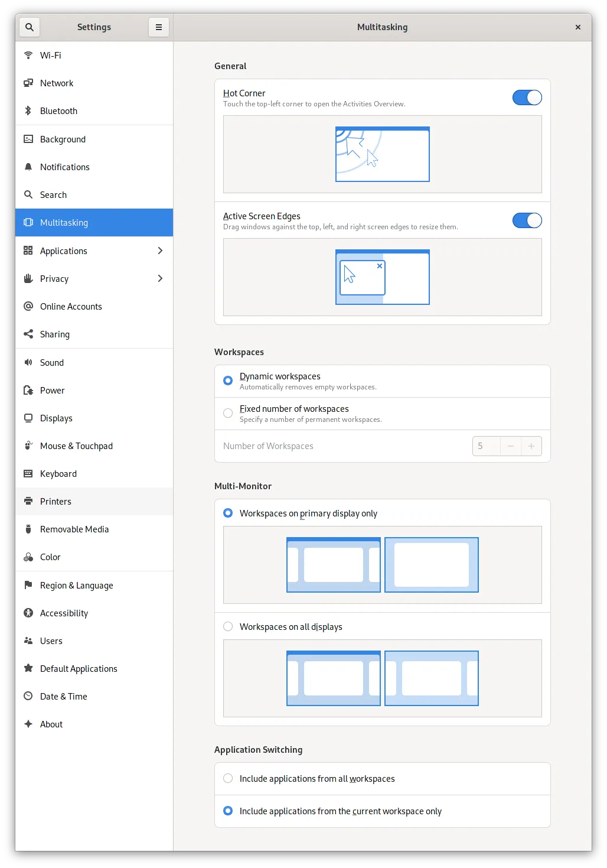This screenshot has height=868, width=607.
Task: Expand the Privacy submenu chevron
Action: tap(160, 279)
